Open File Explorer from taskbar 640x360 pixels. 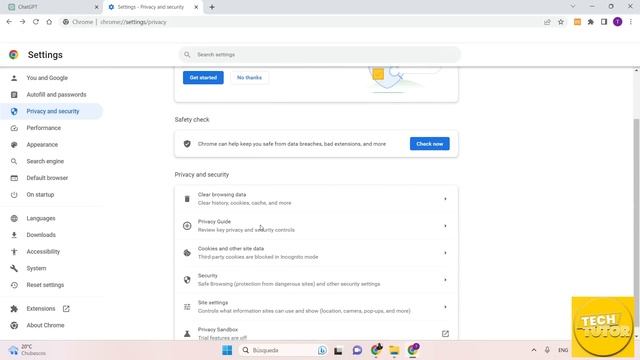coord(394,350)
